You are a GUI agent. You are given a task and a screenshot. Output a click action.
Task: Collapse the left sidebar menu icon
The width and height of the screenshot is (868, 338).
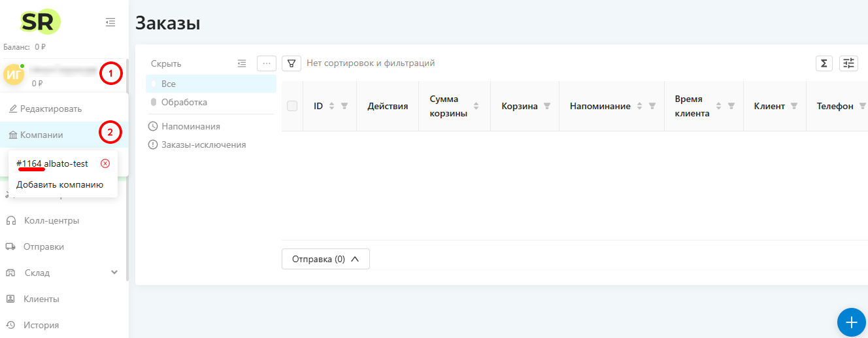pos(110,22)
